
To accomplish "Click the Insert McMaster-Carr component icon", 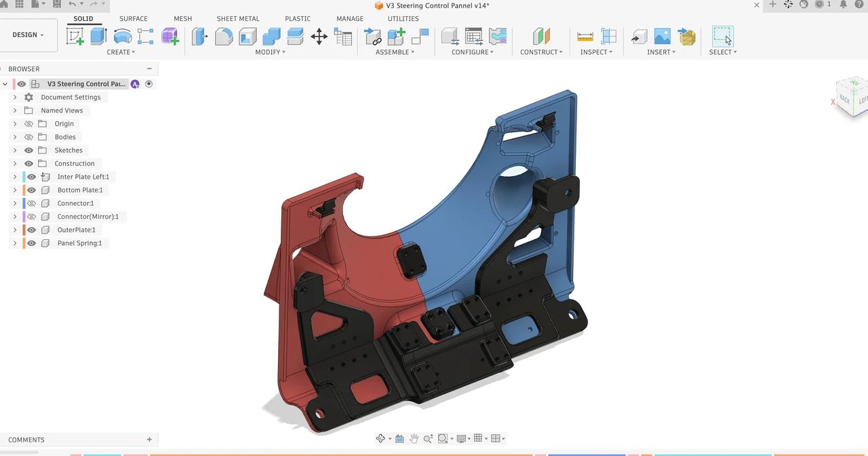I will 687,37.
